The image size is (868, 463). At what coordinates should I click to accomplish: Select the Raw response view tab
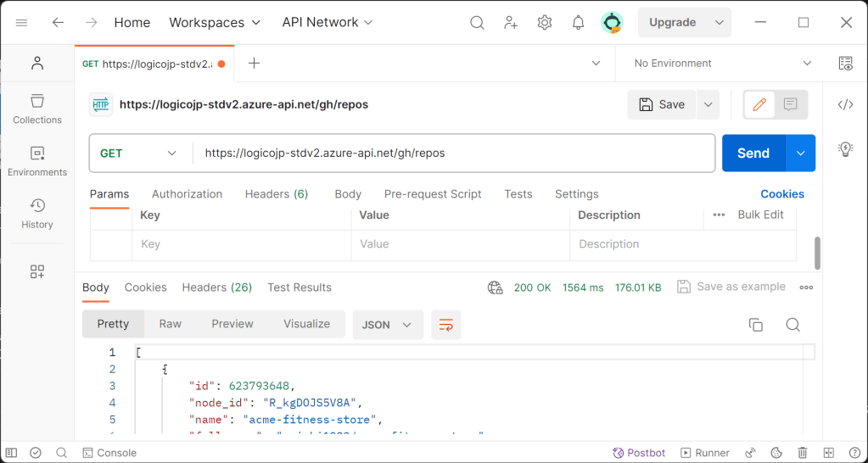pos(170,324)
